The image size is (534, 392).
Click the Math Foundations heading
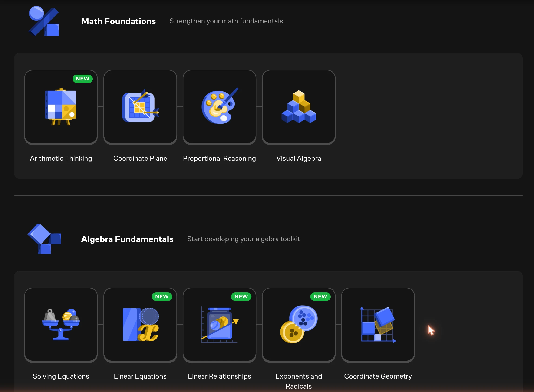click(x=118, y=21)
